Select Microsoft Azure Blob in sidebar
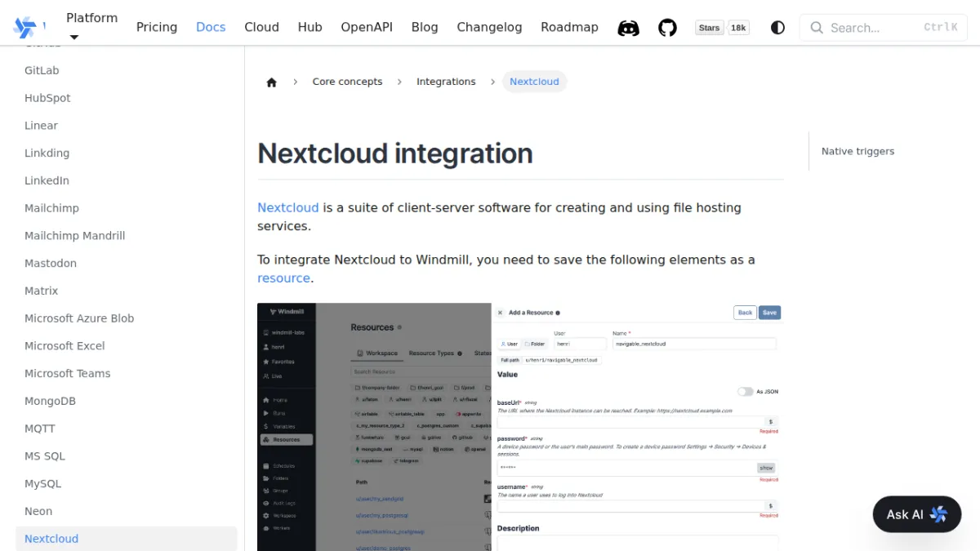The width and height of the screenshot is (980, 551). (79, 318)
